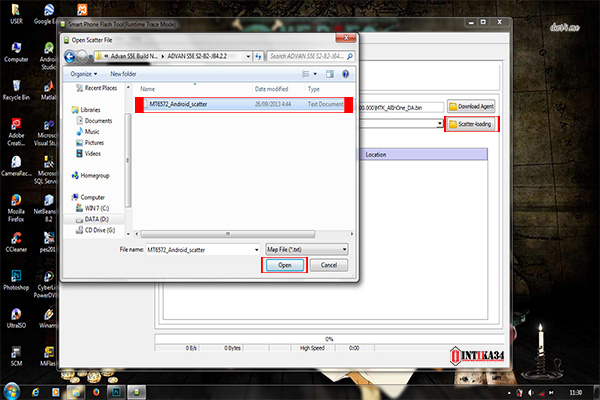Expand the File name dropdown arrow
The height and width of the screenshot is (400, 600).
256,250
